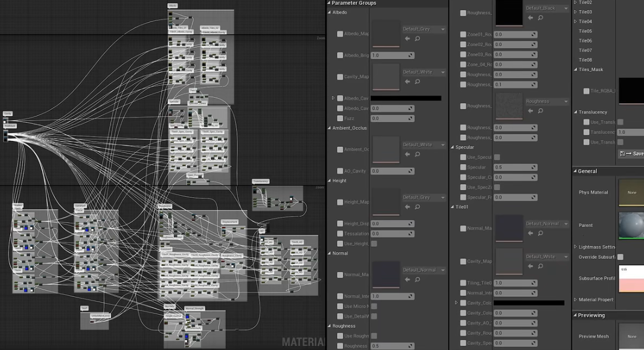Open the Default_Black texture dropdown
Viewport: 644px width, 350px height.
pyautogui.click(x=547, y=8)
